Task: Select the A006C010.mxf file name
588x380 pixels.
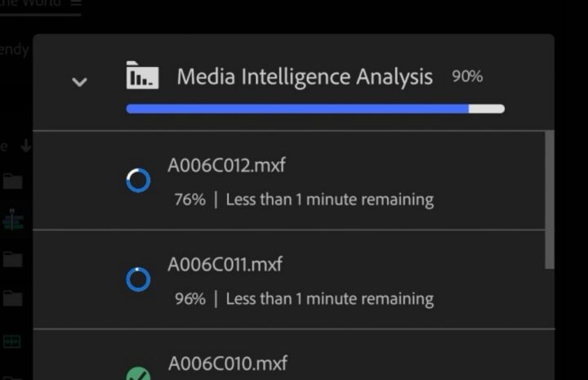Action: pos(228,363)
